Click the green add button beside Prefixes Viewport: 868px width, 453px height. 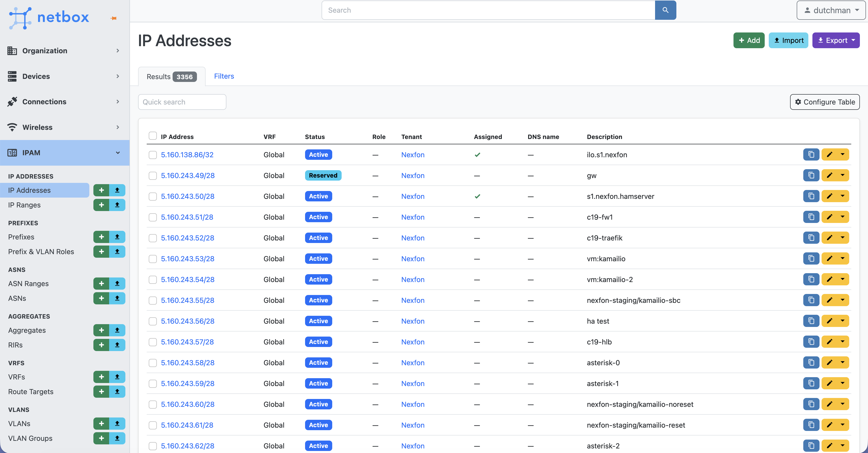pyautogui.click(x=101, y=237)
